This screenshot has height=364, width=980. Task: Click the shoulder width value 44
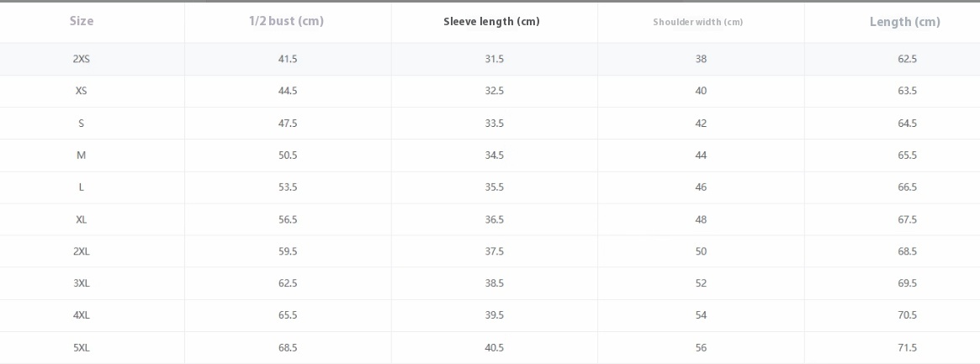(x=701, y=156)
